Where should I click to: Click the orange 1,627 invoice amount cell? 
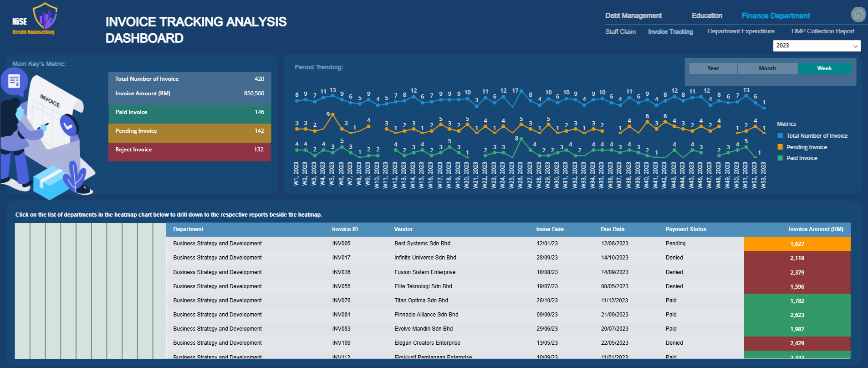click(797, 244)
